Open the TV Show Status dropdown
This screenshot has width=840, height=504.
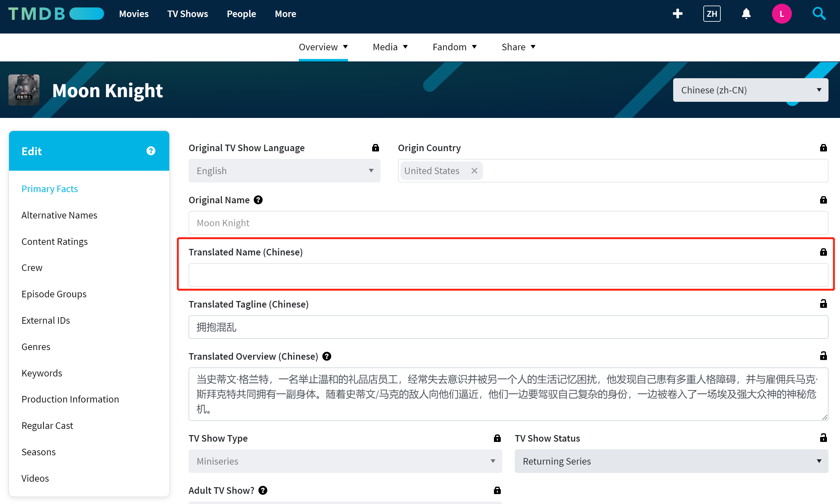(671, 461)
